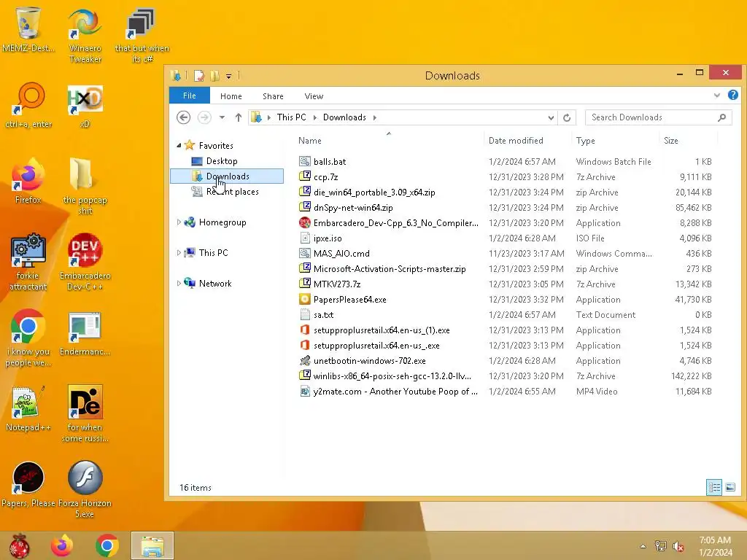Select Desktop in Favorites
This screenshot has width=747, height=560.
[222, 161]
